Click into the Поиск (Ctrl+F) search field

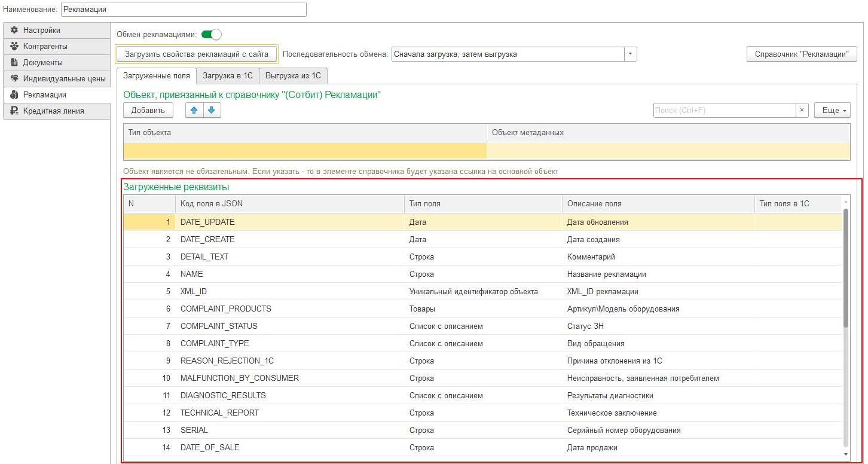point(723,111)
